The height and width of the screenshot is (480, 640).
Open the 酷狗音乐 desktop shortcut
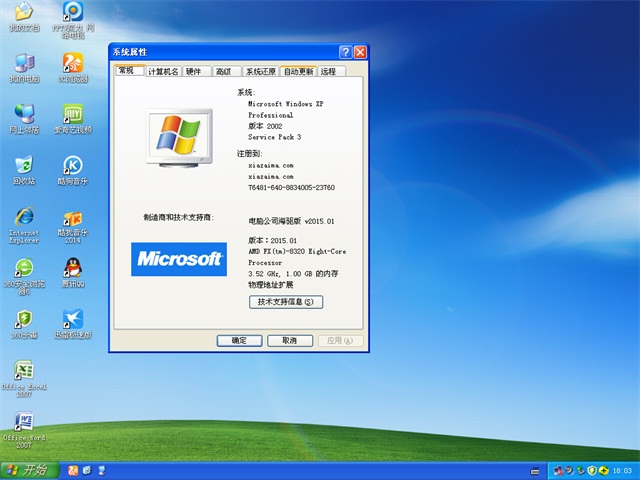72,164
